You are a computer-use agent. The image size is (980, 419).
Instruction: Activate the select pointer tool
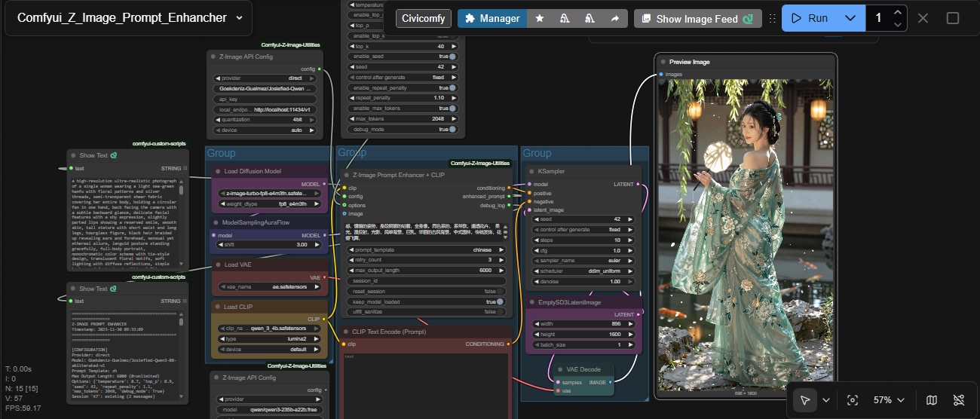click(x=805, y=400)
